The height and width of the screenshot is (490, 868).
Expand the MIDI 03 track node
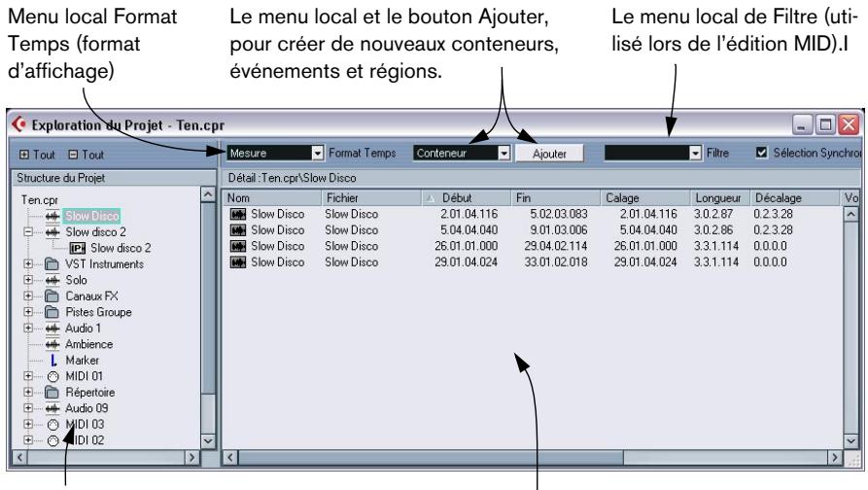tap(28, 425)
